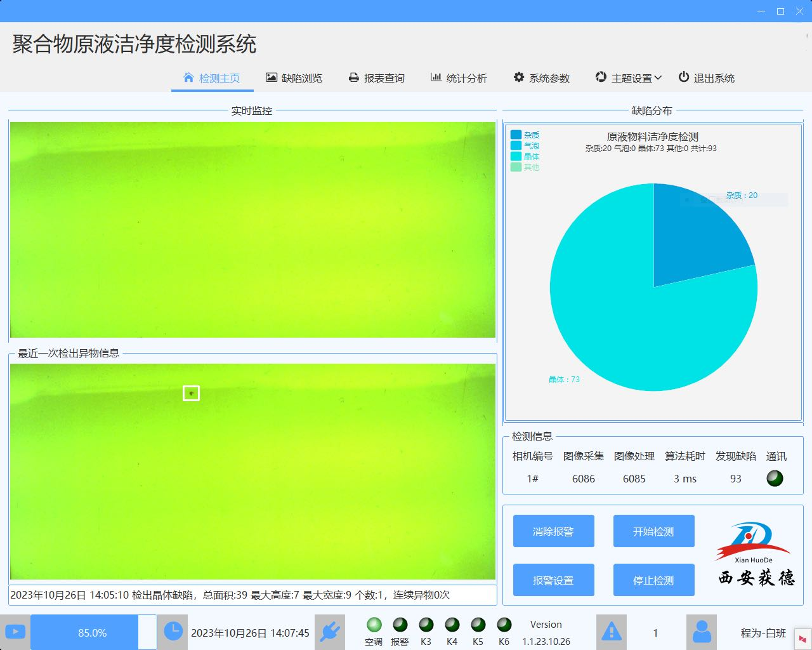Viewport: 812px width, 650px height.
Task: Switch to the 统计分析 tab
Action: 459,78
